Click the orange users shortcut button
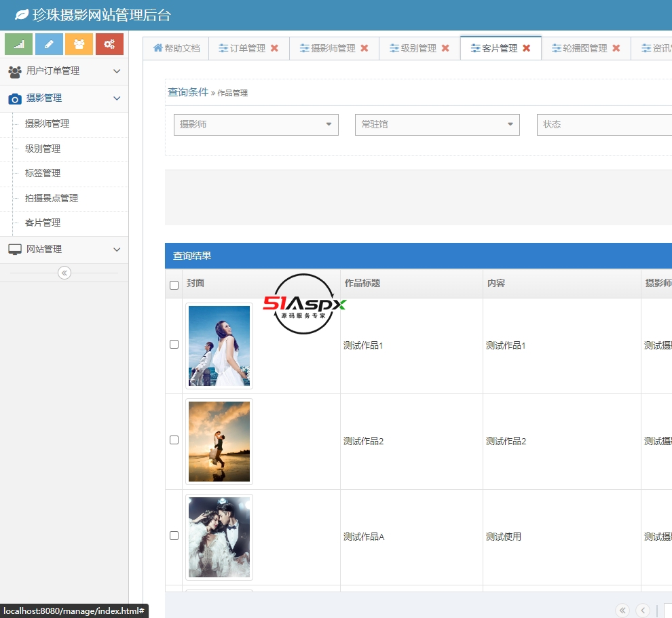The height and width of the screenshot is (618, 672). 79,44
